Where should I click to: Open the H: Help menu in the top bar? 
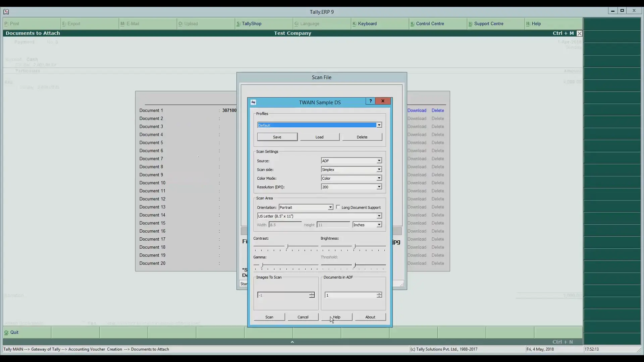[x=554, y=23]
